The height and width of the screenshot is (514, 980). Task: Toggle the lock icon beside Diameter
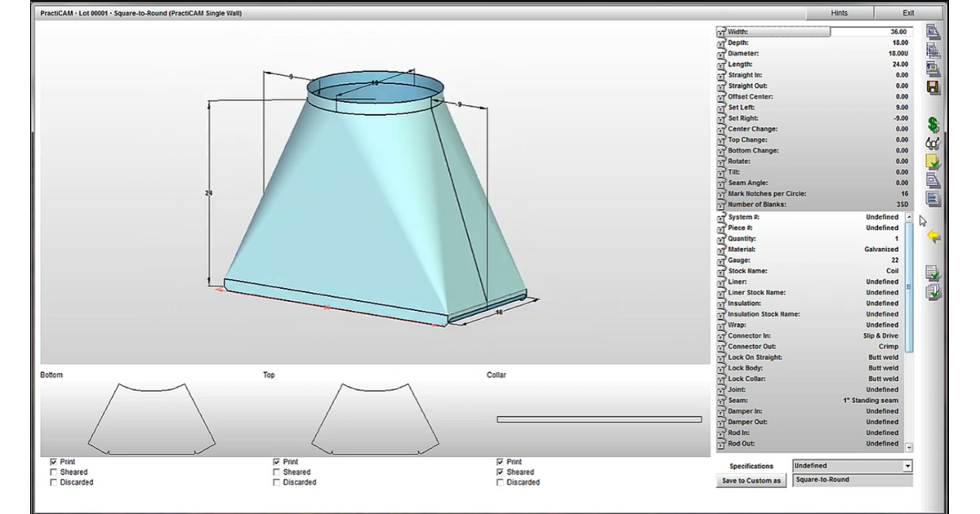[721, 54]
